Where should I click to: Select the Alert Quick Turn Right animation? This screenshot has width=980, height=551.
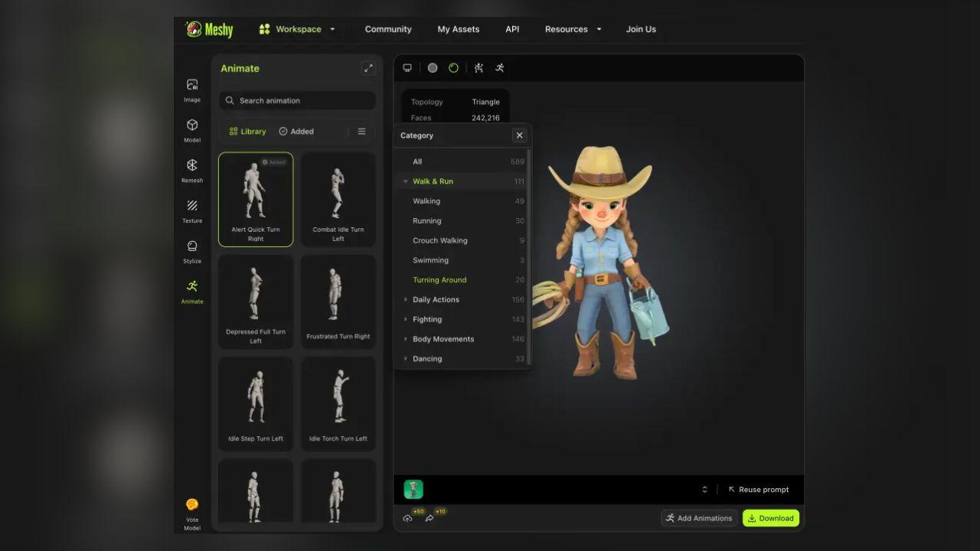[256, 200]
